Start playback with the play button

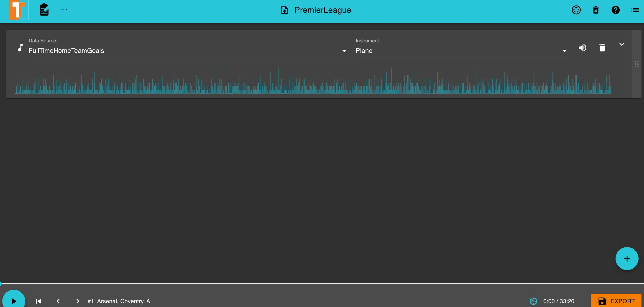point(14,301)
